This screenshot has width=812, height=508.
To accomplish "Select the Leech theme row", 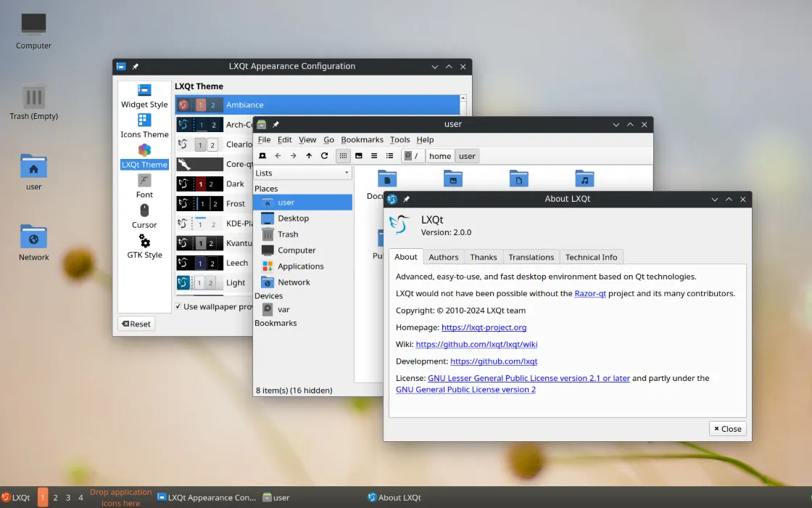I will click(215, 263).
